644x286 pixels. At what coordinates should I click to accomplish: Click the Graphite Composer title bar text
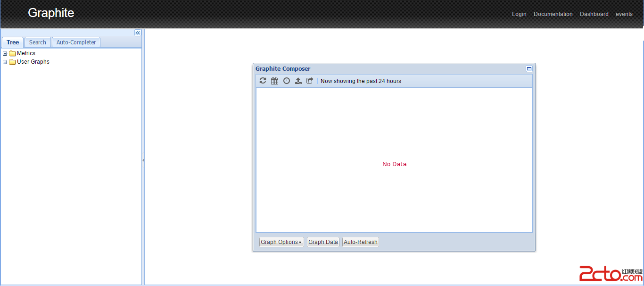tap(283, 69)
